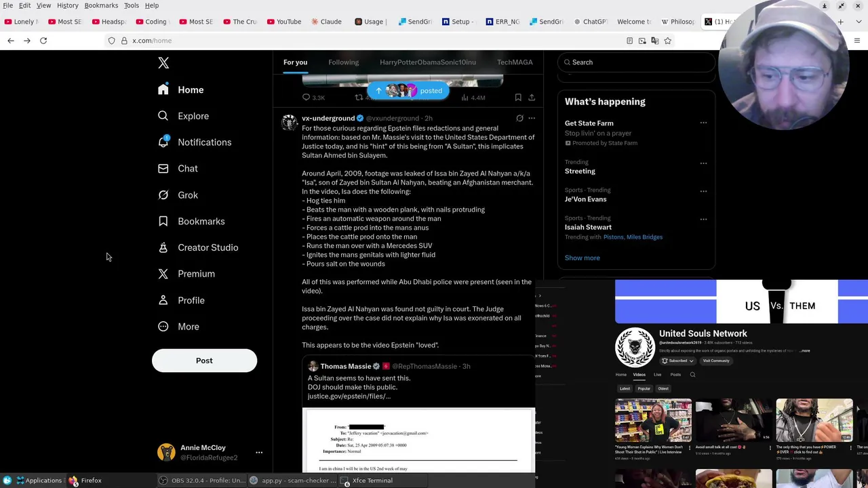Click the Post button

204,361
